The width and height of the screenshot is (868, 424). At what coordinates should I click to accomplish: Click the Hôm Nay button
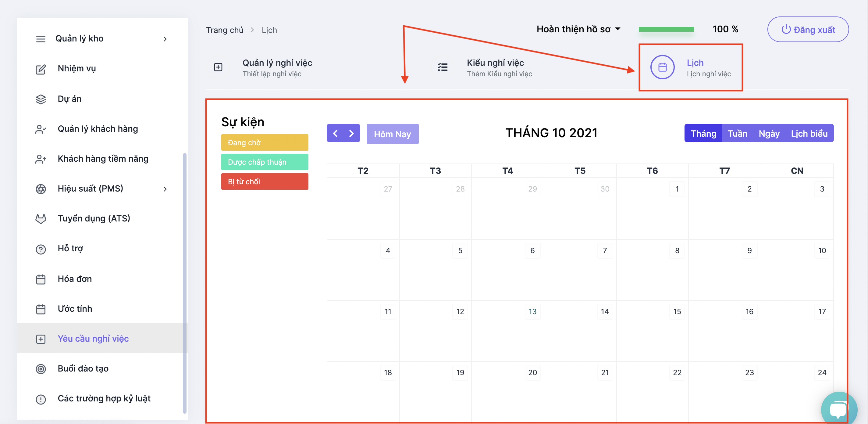393,134
